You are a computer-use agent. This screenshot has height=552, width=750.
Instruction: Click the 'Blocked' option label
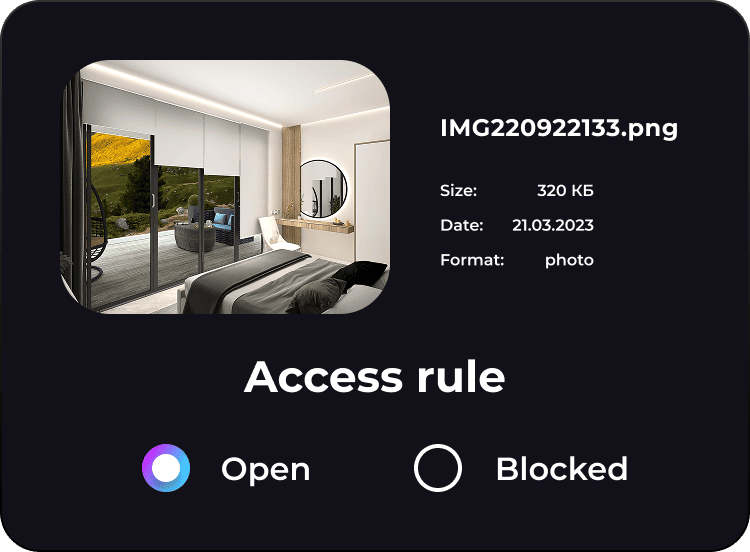click(x=562, y=468)
